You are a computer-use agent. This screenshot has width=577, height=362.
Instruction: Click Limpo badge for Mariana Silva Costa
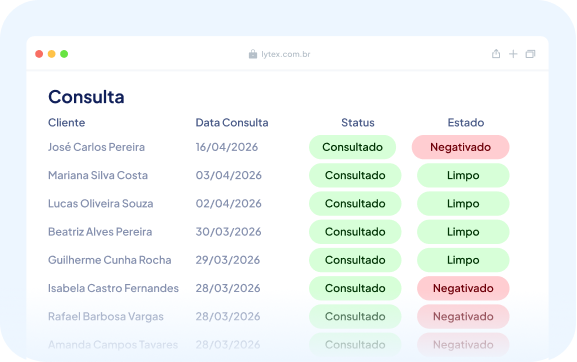(x=463, y=175)
